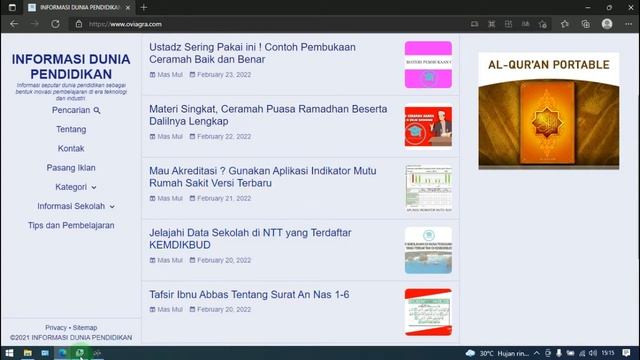
Task: Close the INFORMASI DUNIA PENDIDIKAN tab
Action: pos(128,7)
